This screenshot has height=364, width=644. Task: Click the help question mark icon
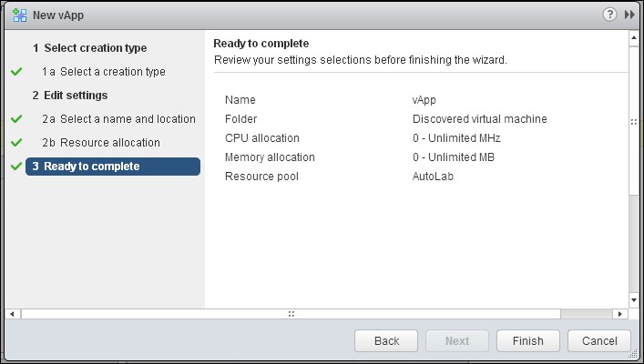coord(609,15)
